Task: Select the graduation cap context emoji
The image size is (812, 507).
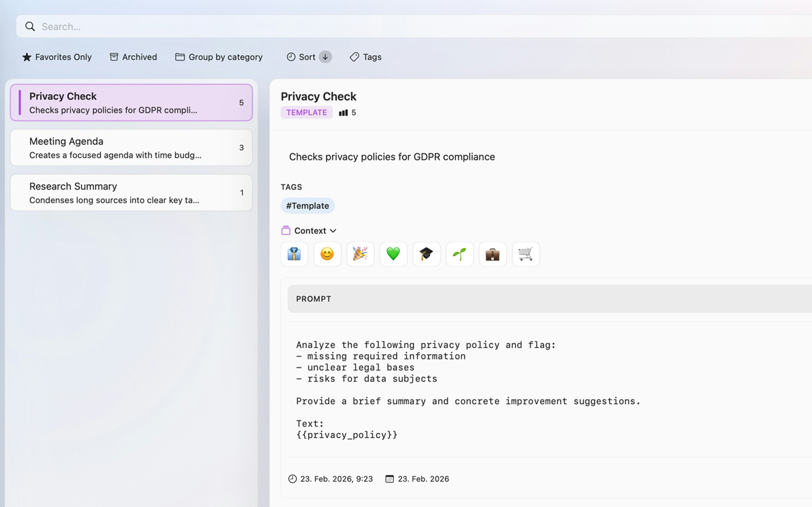Action: point(426,254)
